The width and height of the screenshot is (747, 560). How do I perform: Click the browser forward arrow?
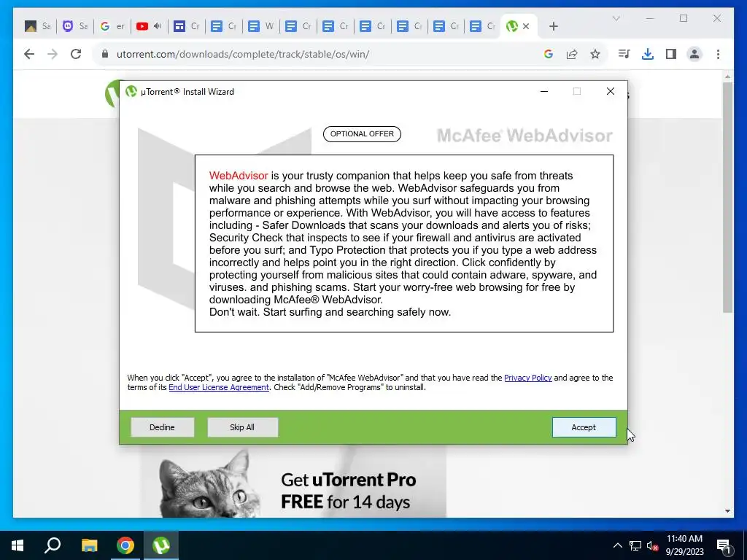(53, 54)
